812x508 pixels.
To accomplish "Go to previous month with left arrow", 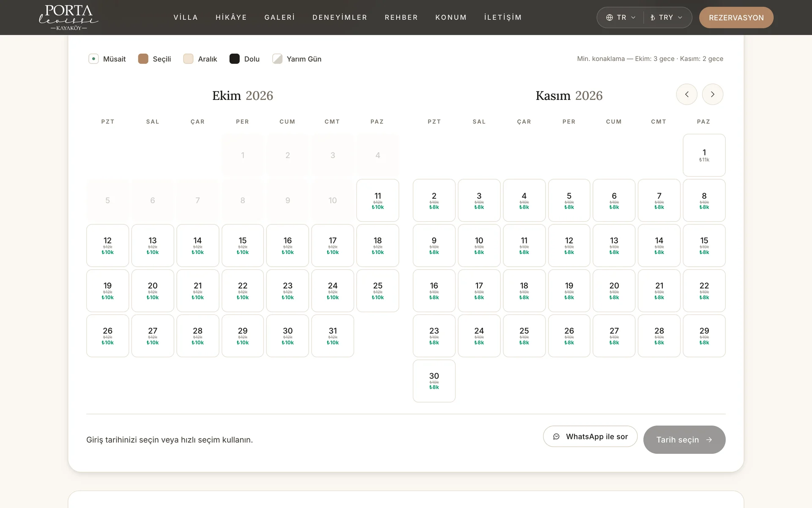I will [686, 94].
